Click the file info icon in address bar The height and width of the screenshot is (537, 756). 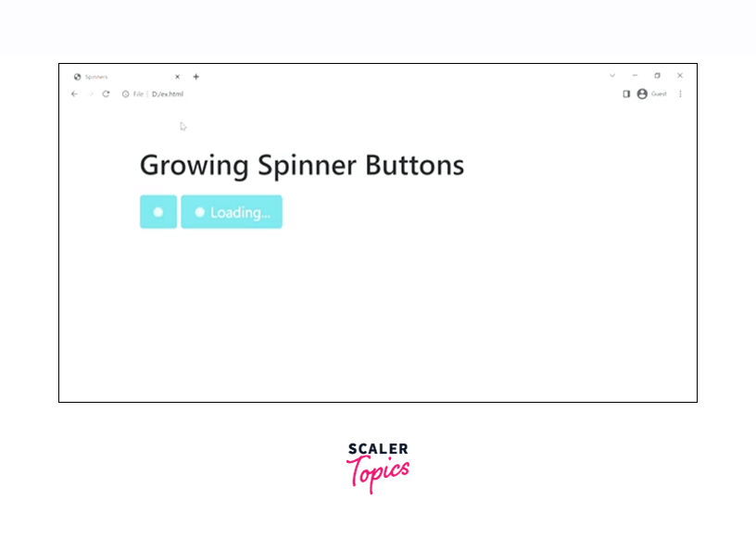pos(126,94)
